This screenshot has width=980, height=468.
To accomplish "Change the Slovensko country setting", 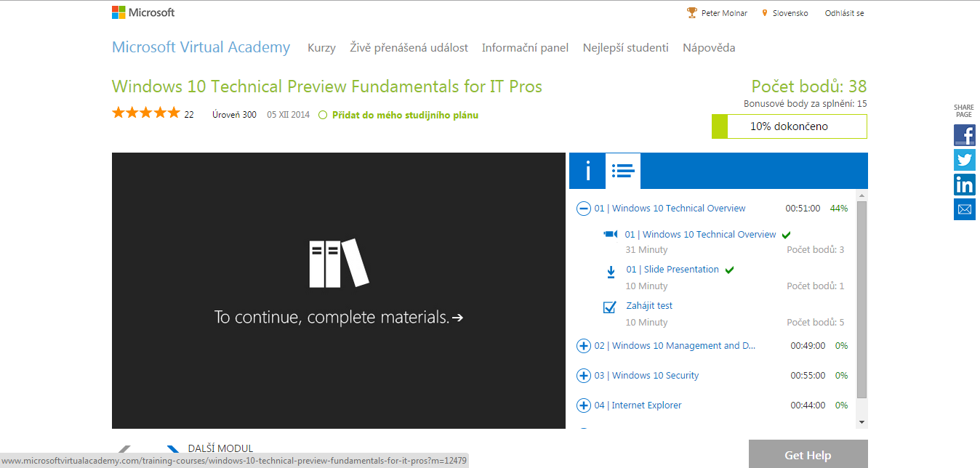I will pos(790,13).
